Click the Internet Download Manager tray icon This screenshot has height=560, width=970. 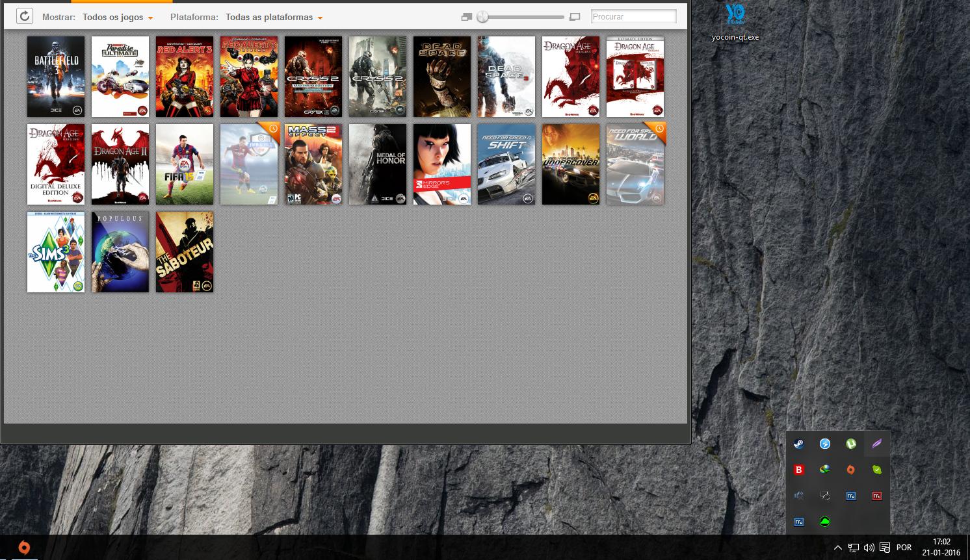[825, 470]
